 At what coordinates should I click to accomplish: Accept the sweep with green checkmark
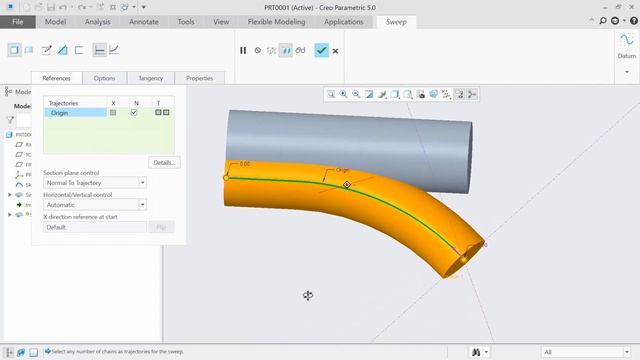coord(321,50)
